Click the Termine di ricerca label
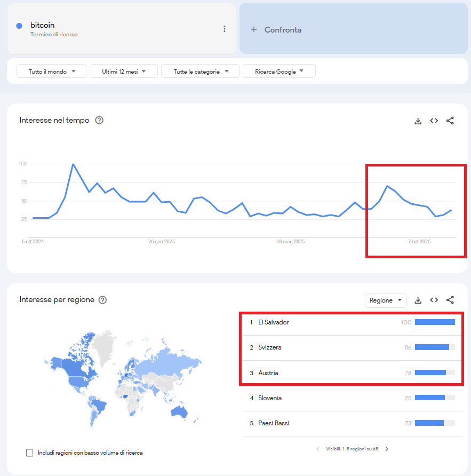Image resolution: width=471 pixels, height=476 pixels. coord(54,34)
